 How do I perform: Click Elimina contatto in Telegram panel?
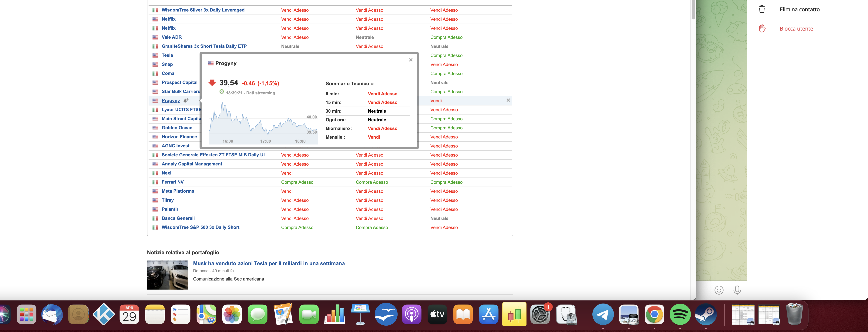pos(800,9)
